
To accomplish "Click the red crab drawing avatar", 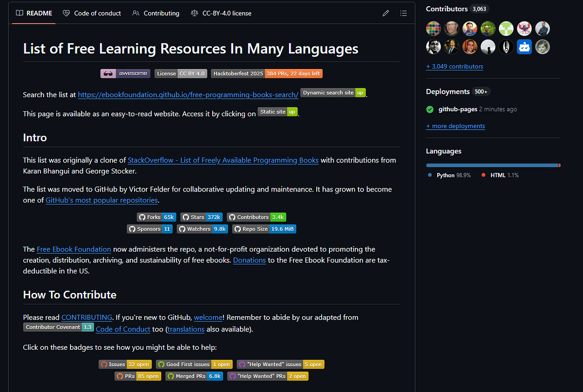I will coord(524,29).
